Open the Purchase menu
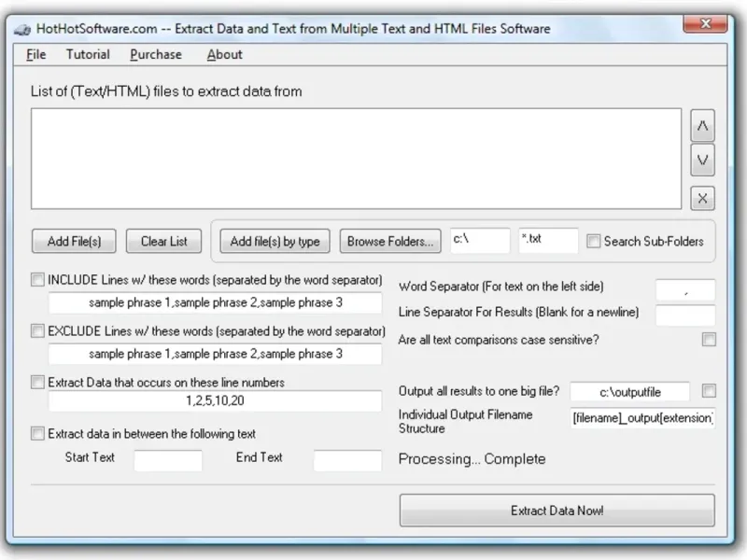This screenshot has width=747, height=560. (x=156, y=55)
